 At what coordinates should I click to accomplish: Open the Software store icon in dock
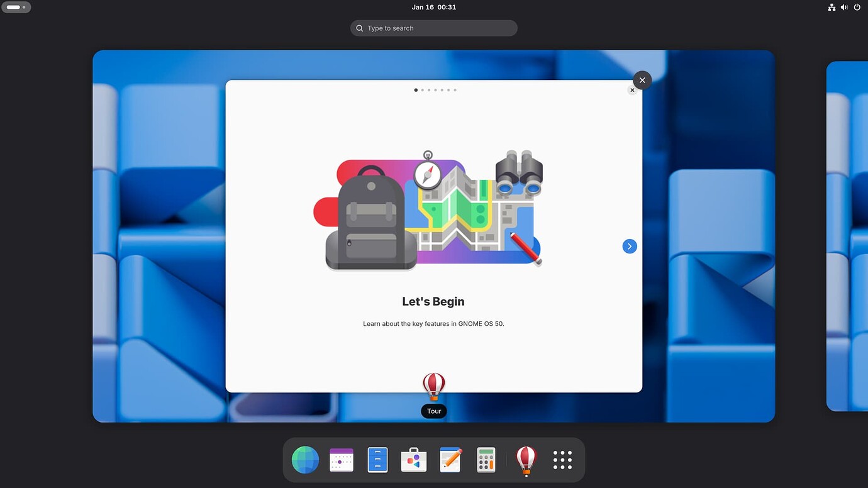(414, 460)
